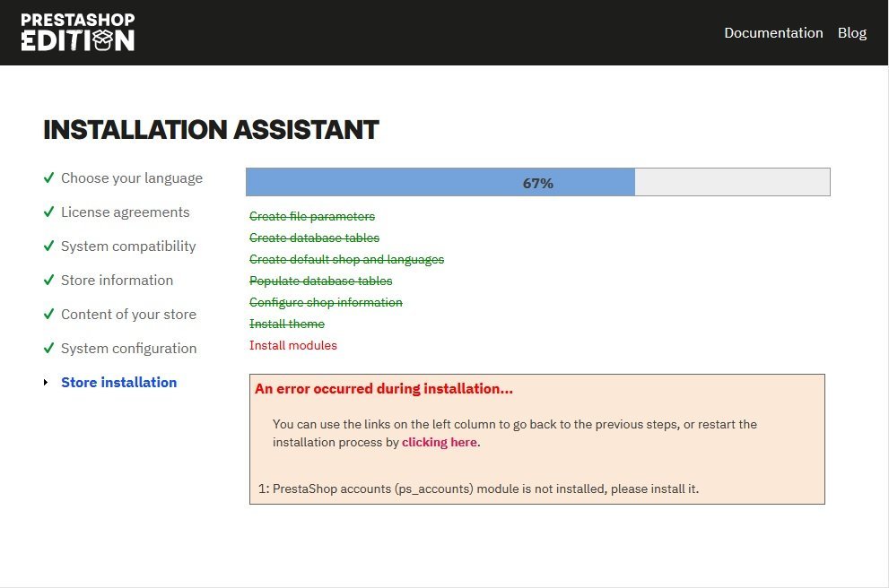
Task: Return to Store information step
Action: (118, 280)
